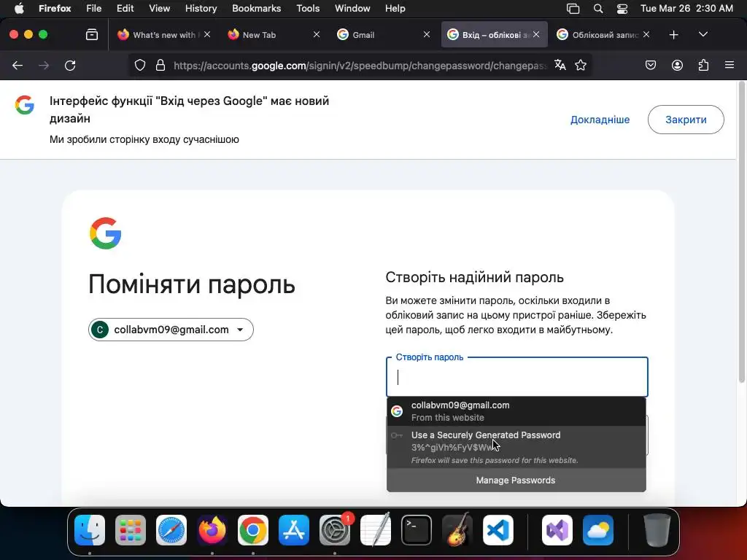Go back to the previous page
The width and height of the screenshot is (747, 560).
tap(18, 65)
